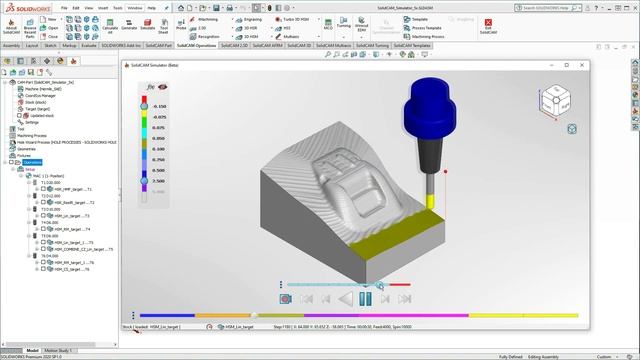The width and height of the screenshot is (640, 360).
Task: Click the Print icon in quick toolbar
Action: [x=230, y=8]
